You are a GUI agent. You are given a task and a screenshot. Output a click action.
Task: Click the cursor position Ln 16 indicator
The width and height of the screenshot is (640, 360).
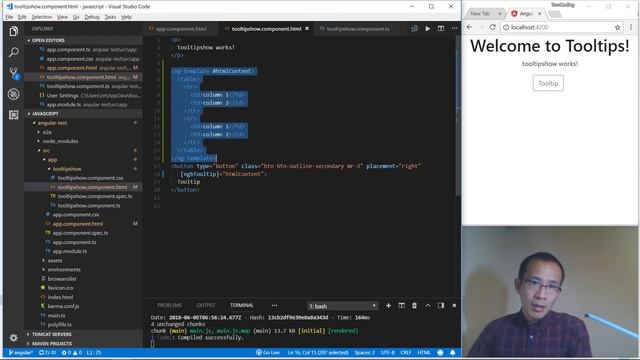click(318, 353)
